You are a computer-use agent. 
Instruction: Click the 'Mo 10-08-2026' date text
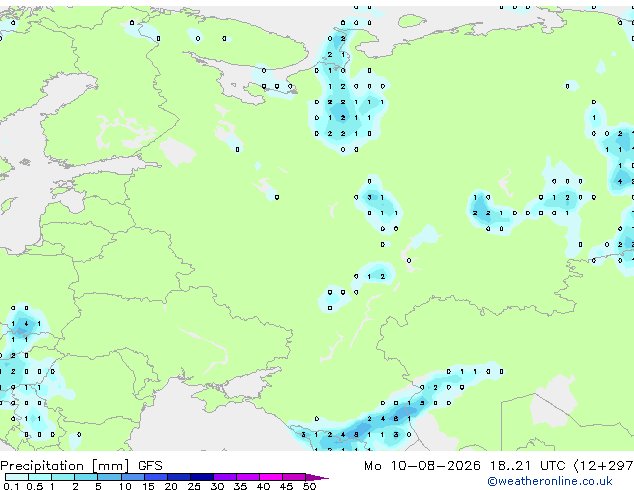[x=422, y=466]
